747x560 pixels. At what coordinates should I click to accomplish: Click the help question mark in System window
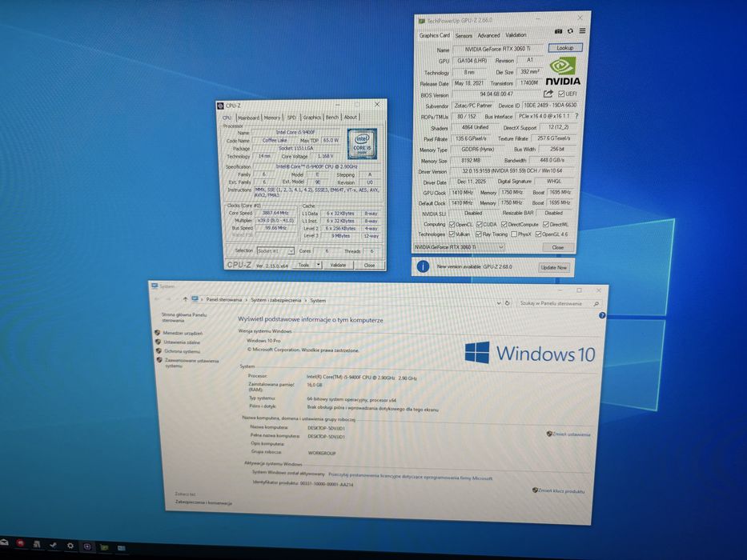tap(602, 316)
